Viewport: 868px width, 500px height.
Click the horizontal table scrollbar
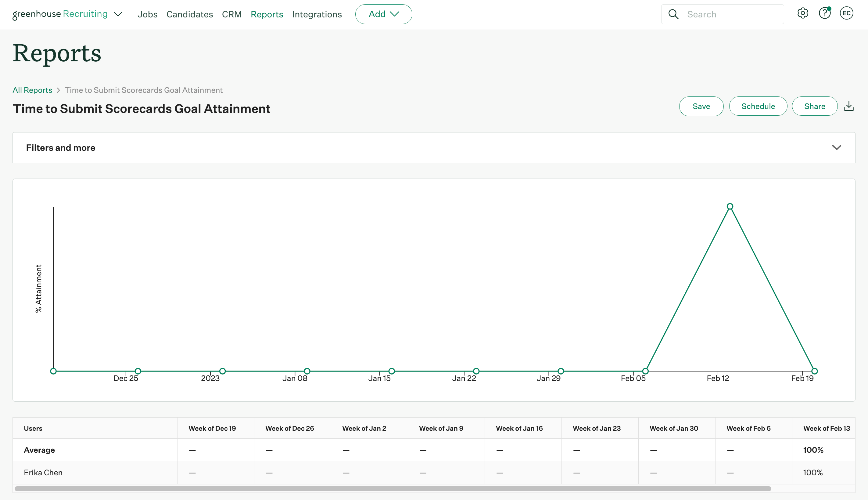pyautogui.click(x=393, y=489)
